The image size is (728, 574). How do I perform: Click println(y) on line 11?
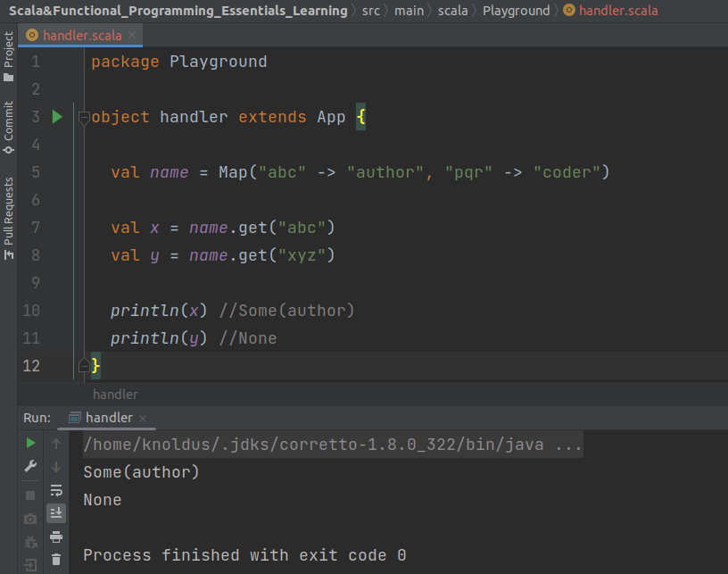159,338
